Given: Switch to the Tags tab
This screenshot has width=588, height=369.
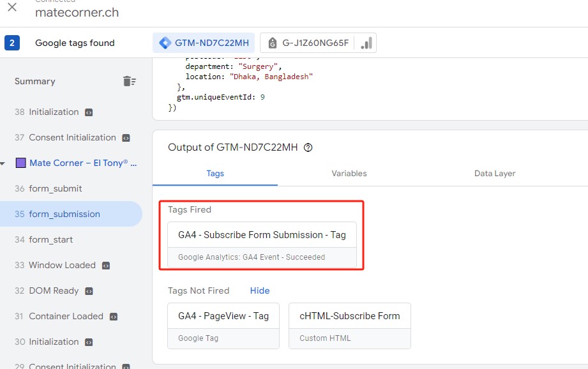Looking at the screenshot, I should (215, 174).
